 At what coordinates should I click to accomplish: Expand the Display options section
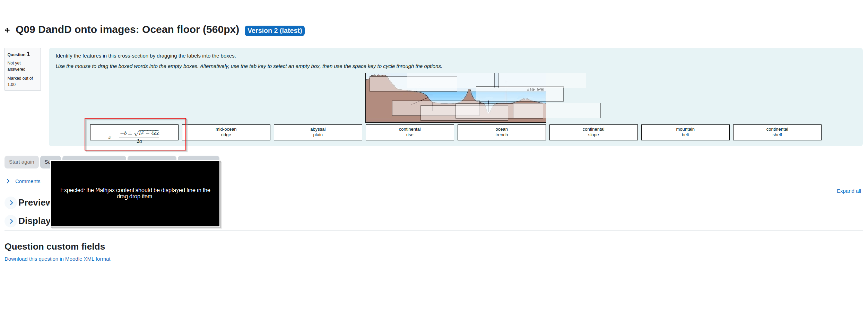click(11, 221)
